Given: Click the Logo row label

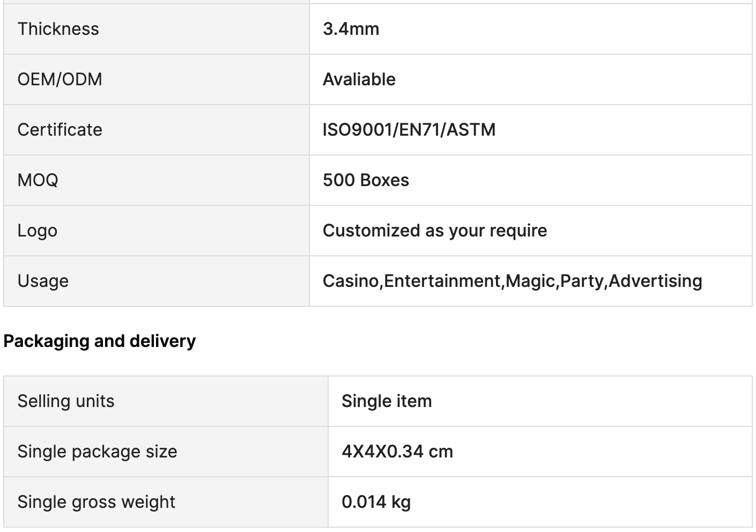Looking at the screenshot, I should [37, 231].
